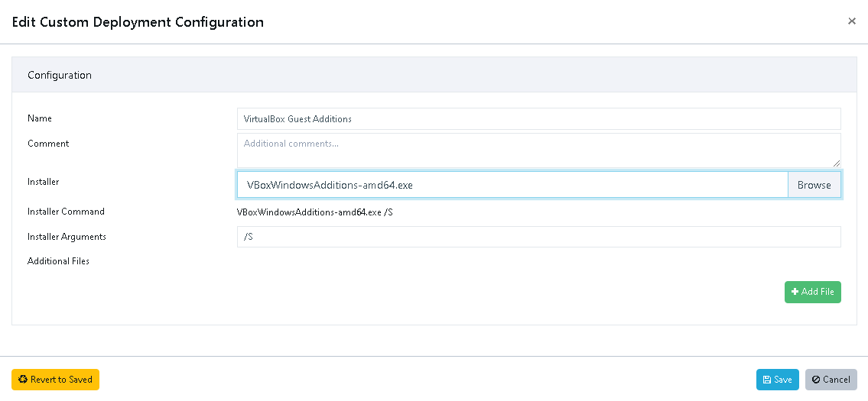Cancel editing the configuration

(x=831, y=380)
